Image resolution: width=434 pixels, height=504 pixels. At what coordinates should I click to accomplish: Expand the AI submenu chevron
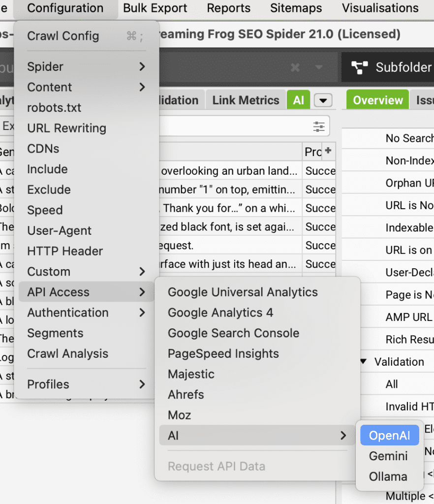pos(343,436)
